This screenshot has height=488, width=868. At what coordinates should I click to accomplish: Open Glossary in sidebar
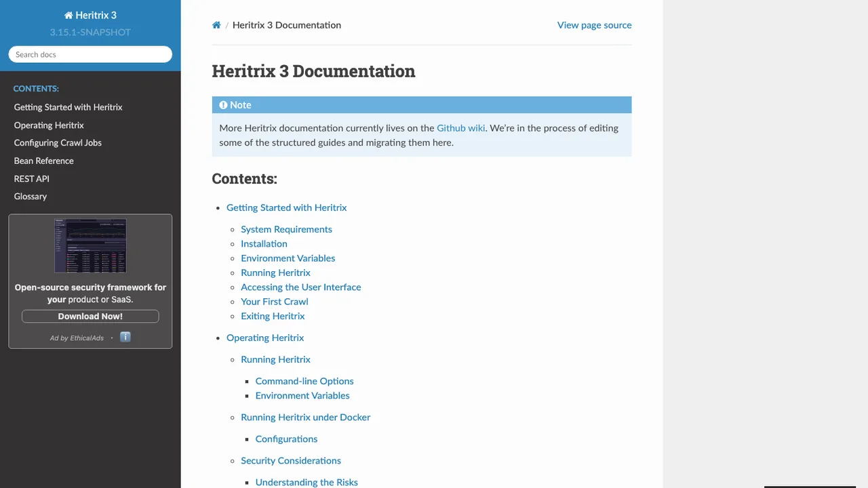click(x=31, y=197)
